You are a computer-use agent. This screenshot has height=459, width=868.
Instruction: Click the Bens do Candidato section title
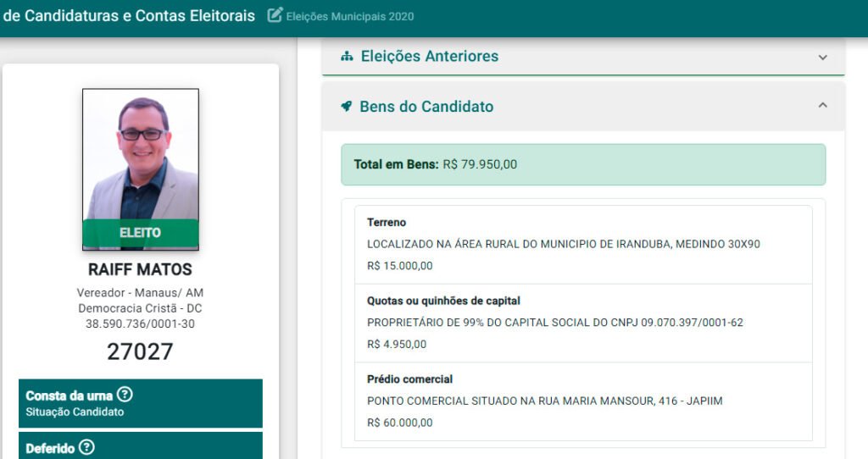click(x=426, y=107)
